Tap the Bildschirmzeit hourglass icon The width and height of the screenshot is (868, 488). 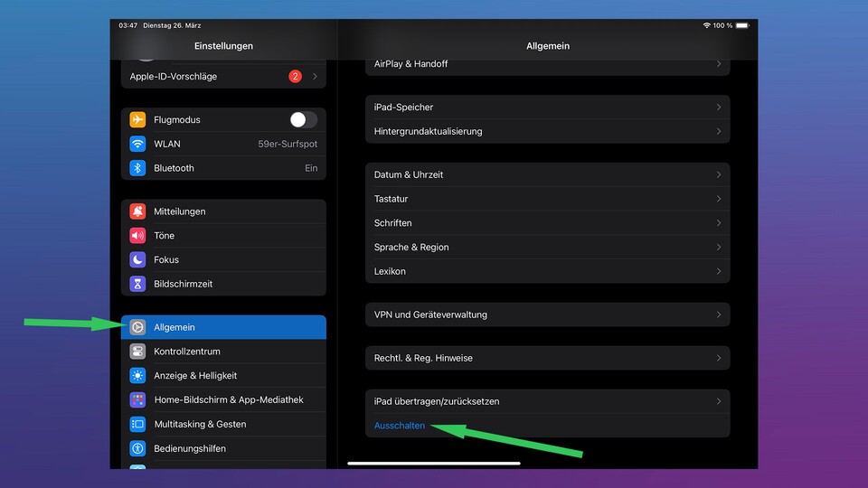point(137,284)
